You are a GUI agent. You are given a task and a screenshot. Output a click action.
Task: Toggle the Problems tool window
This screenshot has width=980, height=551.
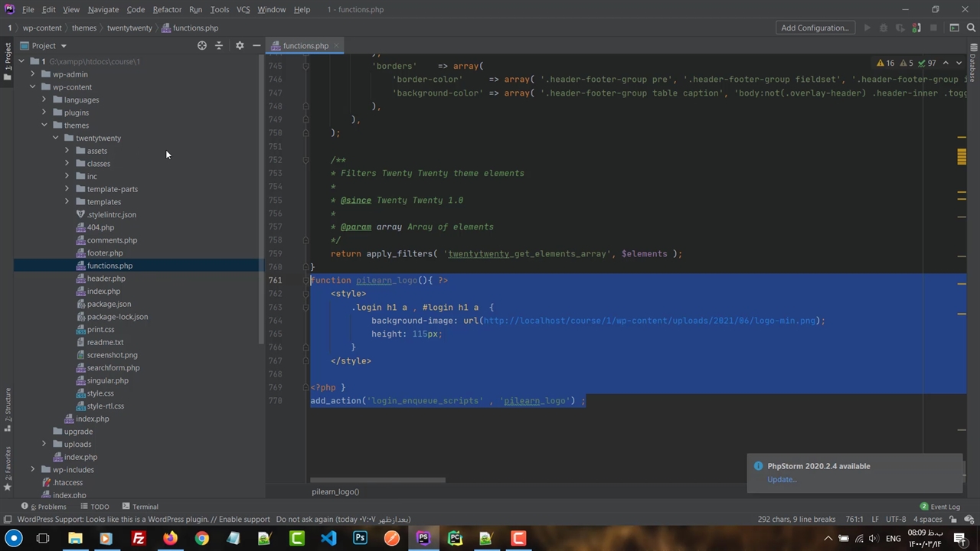click(46, 507)
